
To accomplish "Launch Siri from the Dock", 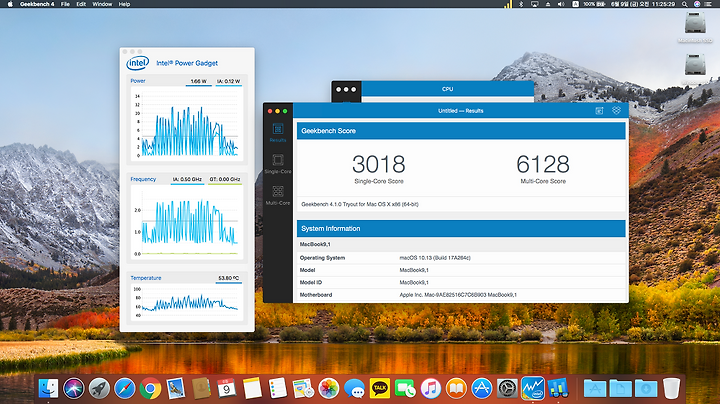I will tap(73, 388).
